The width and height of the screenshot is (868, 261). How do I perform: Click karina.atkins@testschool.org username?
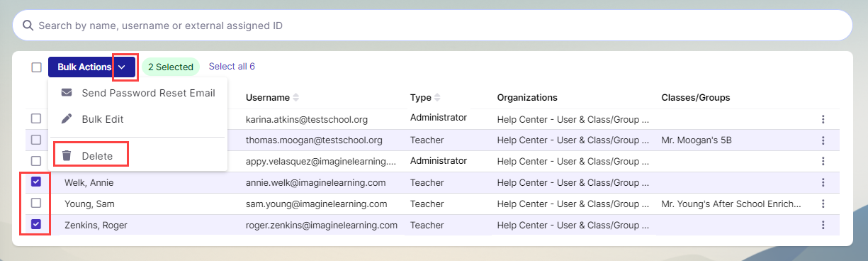click(x=307, y=119)
